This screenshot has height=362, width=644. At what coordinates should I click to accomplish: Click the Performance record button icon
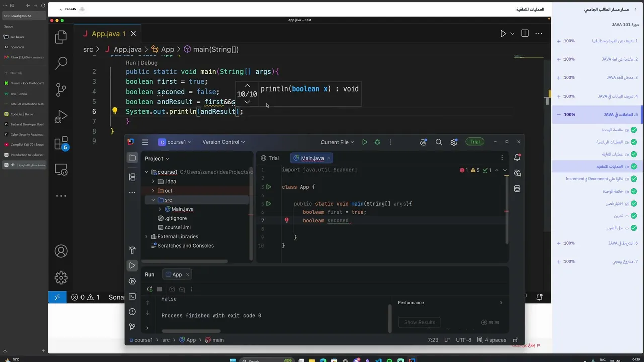click(x=484, y=322)
